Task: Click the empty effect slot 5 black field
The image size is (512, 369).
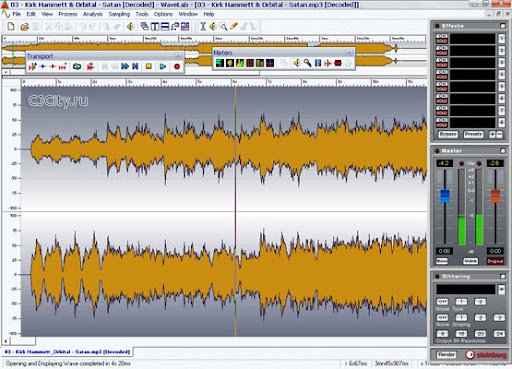Action: tap(473, 87)
